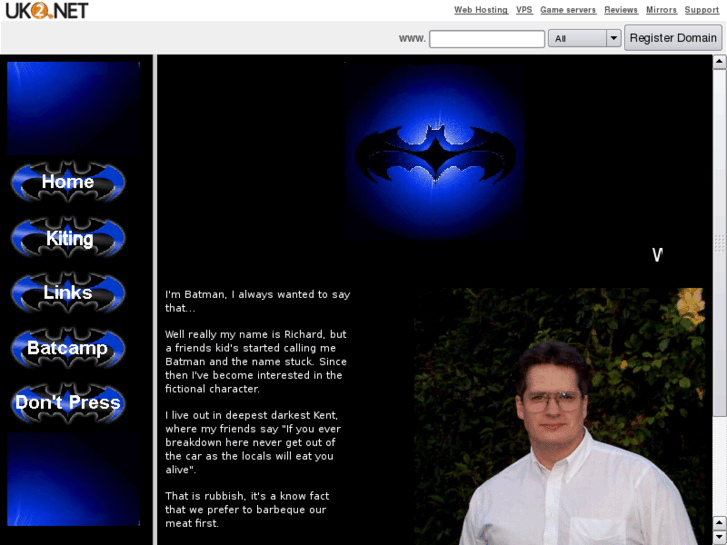Click the Don't Press bat button
Viewport: 727px width, 545px height.
click(68, 403)
